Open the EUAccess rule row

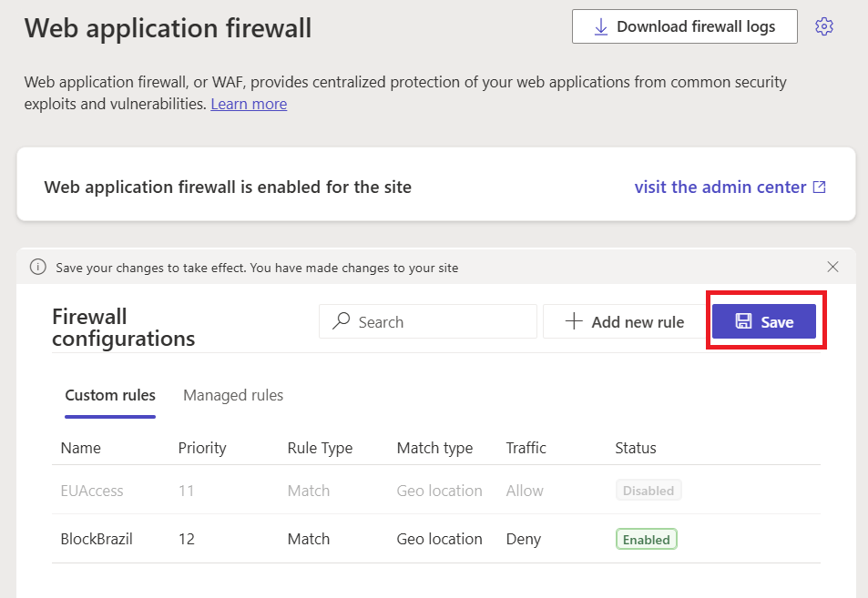pyautogui.click(x=436, y=490)
